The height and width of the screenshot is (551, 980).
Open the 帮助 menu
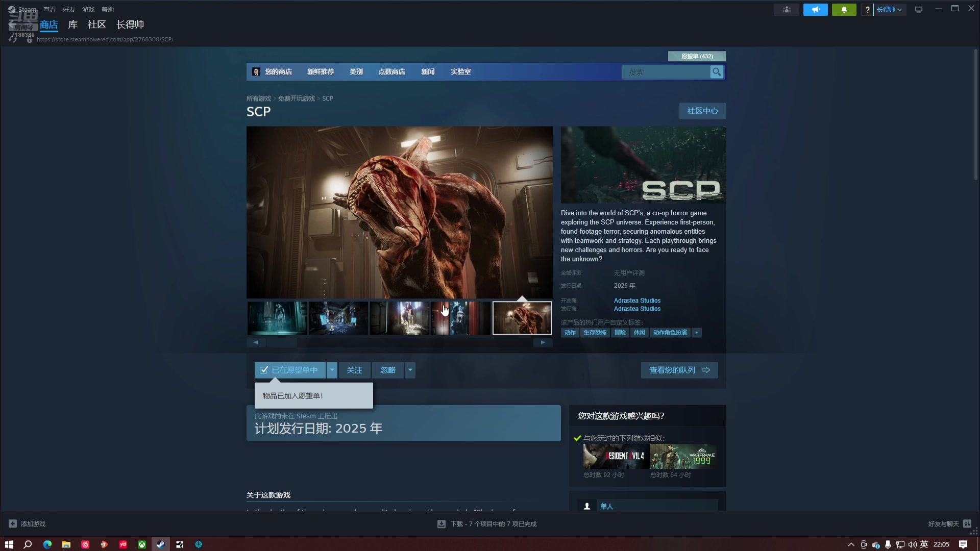[108, 10]
